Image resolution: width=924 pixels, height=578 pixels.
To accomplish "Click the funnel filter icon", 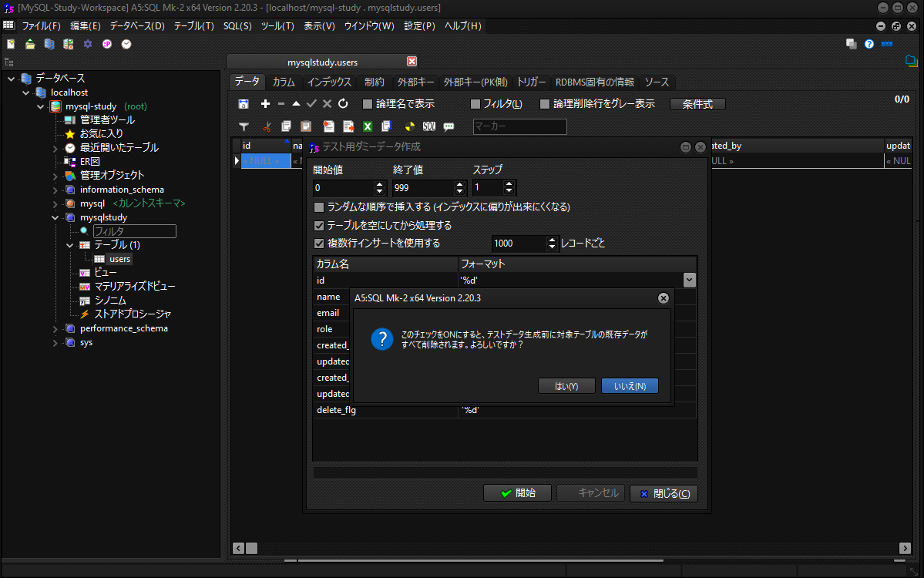I will point(244,126).
